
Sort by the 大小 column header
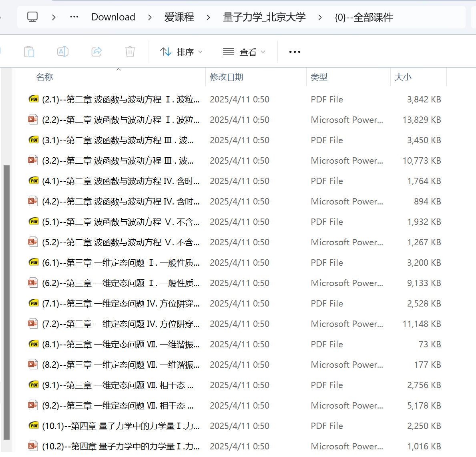tap(403, 77)
